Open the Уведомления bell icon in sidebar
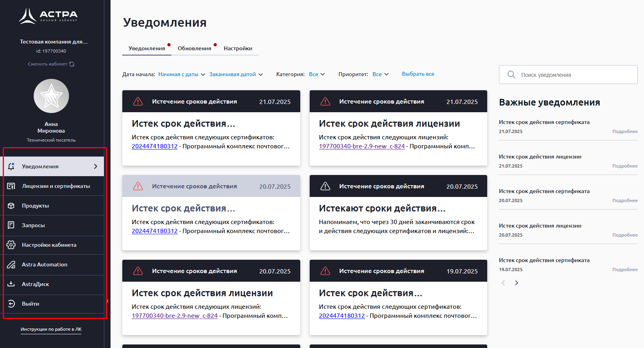644x348 pixels. pos(11,166)
